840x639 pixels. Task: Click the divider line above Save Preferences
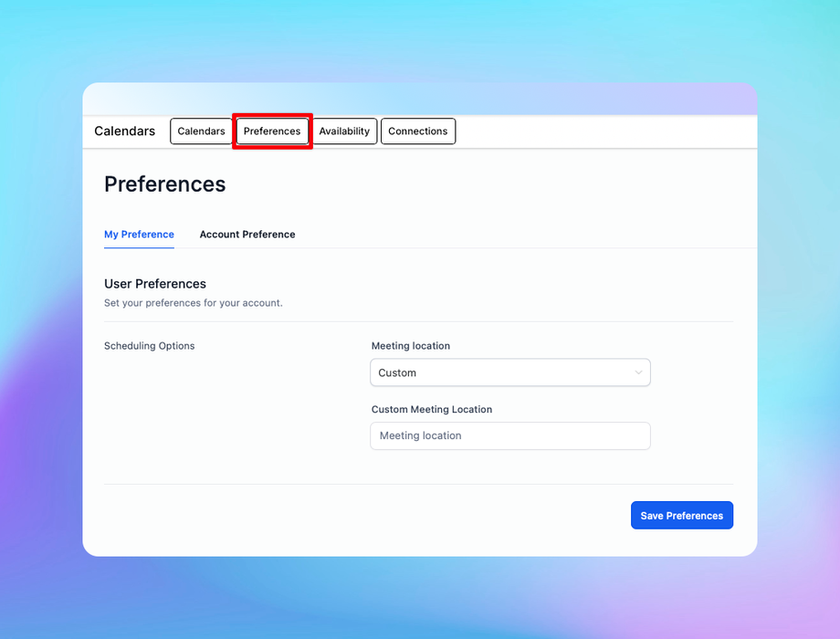point(418,484)
